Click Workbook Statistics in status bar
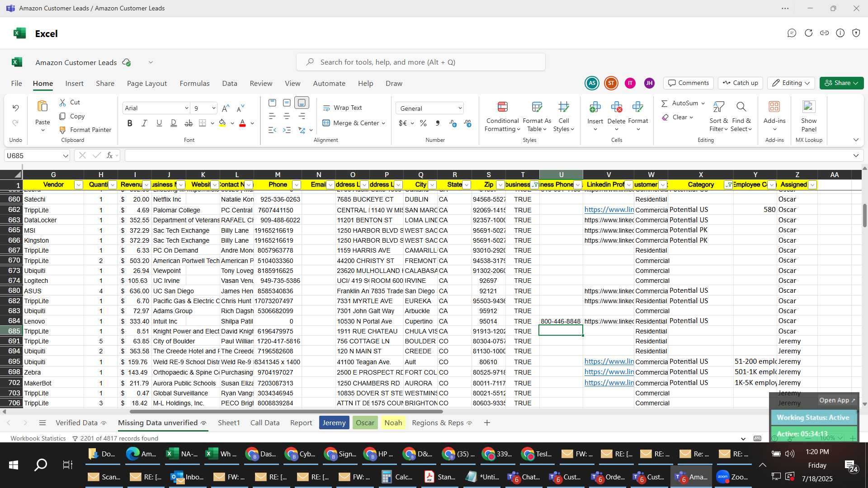The image size is (868, 488). coord(38,439)
